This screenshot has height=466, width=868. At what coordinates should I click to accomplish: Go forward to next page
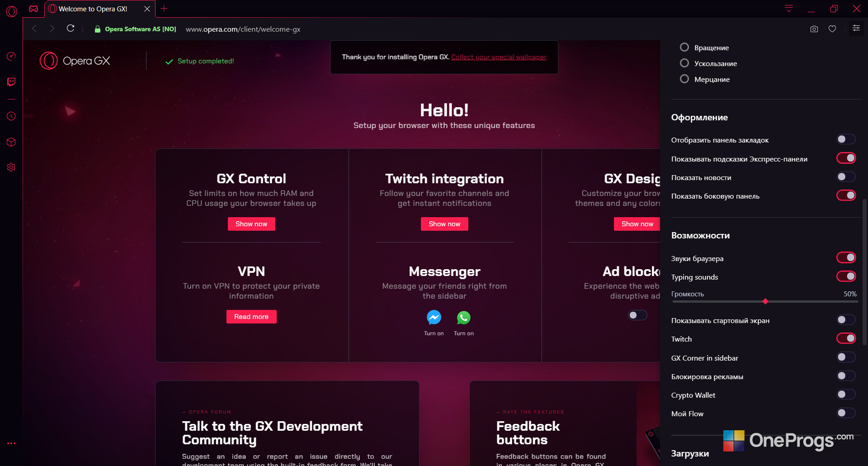coord(52,29)
